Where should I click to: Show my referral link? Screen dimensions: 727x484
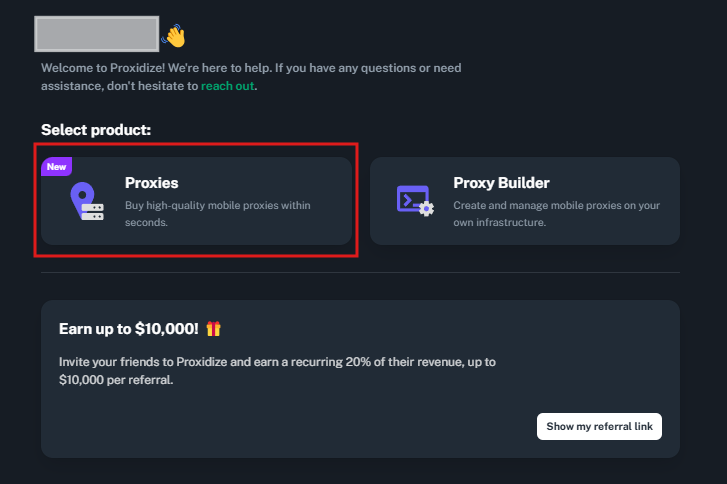[x=599, y=426]
